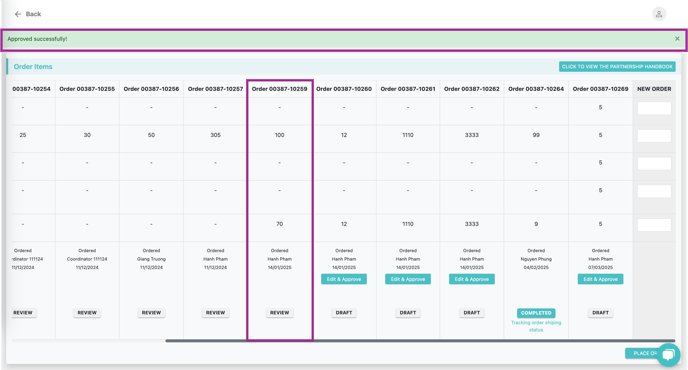
Task: Focus the first New Order quantity field
Action: [654, 108]
